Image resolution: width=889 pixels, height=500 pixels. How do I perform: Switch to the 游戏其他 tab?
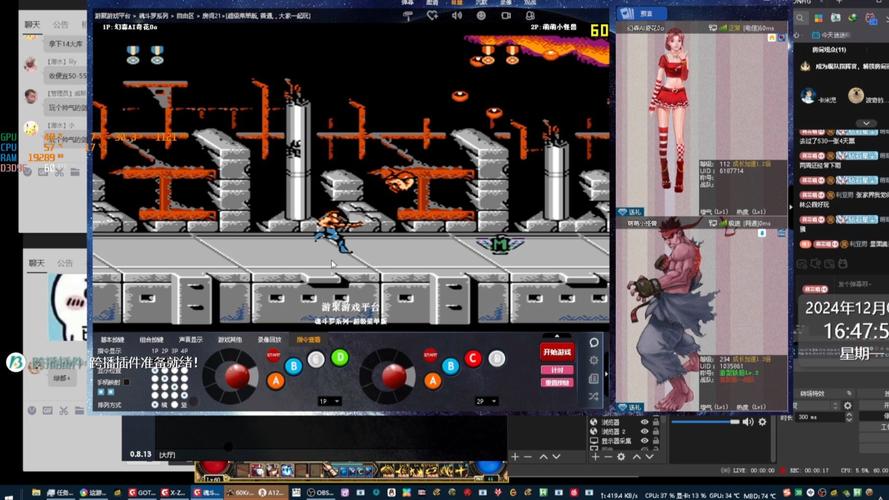pos(230,340)
